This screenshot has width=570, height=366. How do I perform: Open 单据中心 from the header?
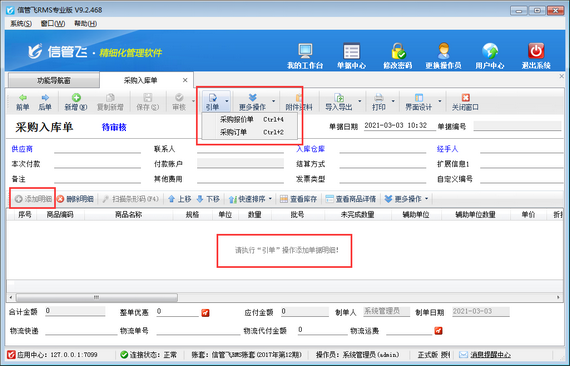coord(351,51)
